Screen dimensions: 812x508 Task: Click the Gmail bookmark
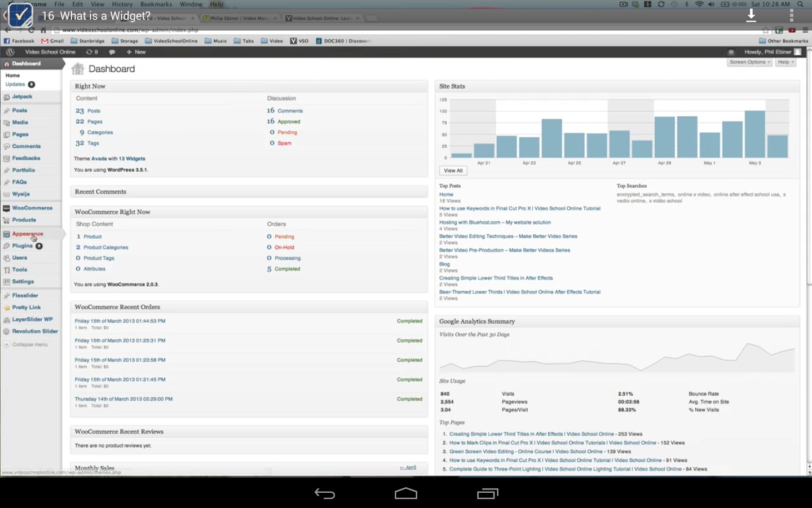tap(52, 41)
